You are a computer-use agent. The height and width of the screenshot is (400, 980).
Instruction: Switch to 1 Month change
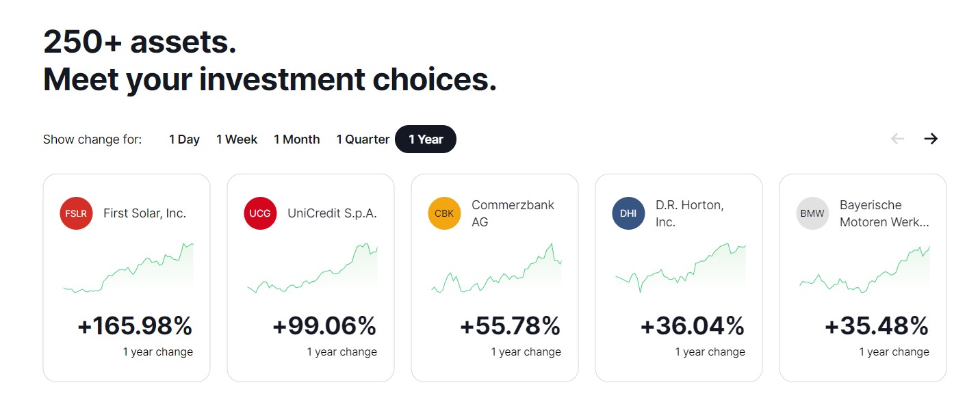(297, 139)
